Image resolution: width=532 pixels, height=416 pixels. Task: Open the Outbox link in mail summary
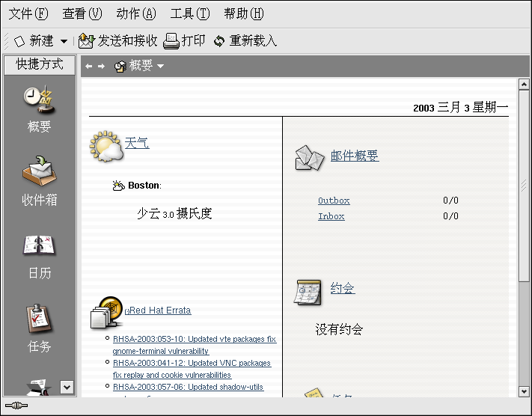tap(334, 201)
